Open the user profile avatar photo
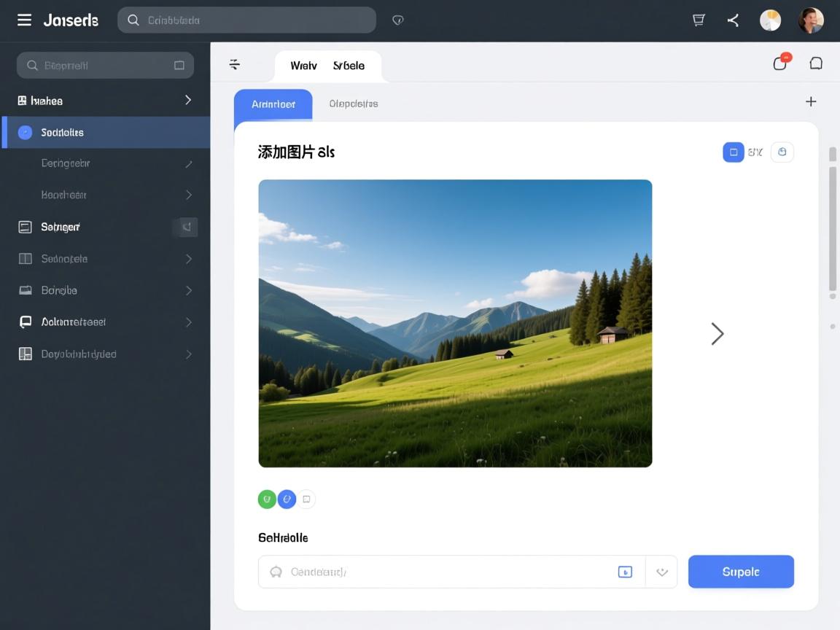840x630 pixels. (811, 20)
